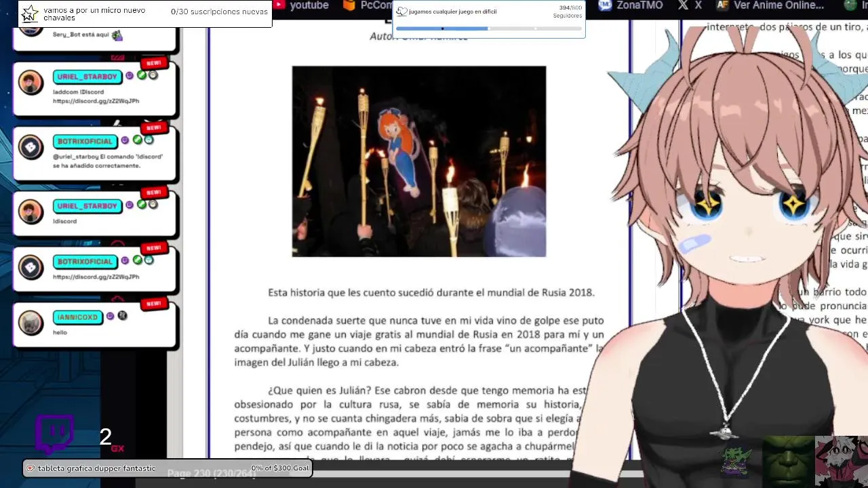Click URIEL_STARBOY avatar beside the Discord link message

pos(31,83)
